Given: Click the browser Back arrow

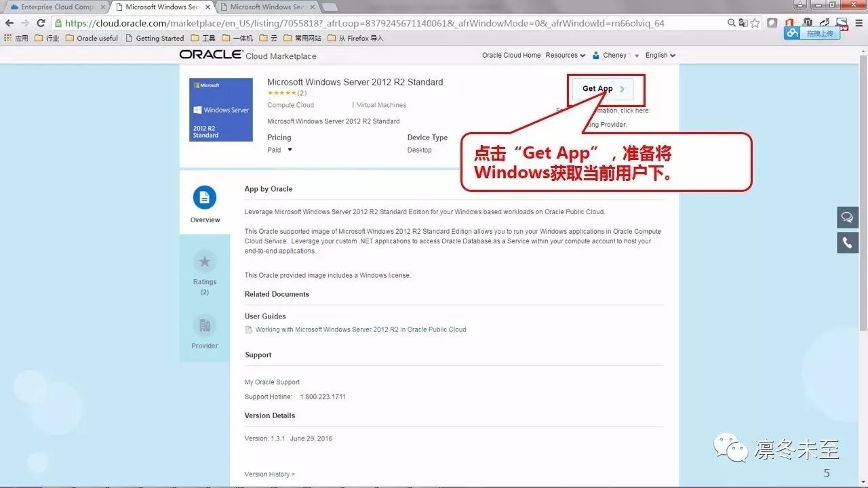Looking at the screenshot, I should 9,23.
